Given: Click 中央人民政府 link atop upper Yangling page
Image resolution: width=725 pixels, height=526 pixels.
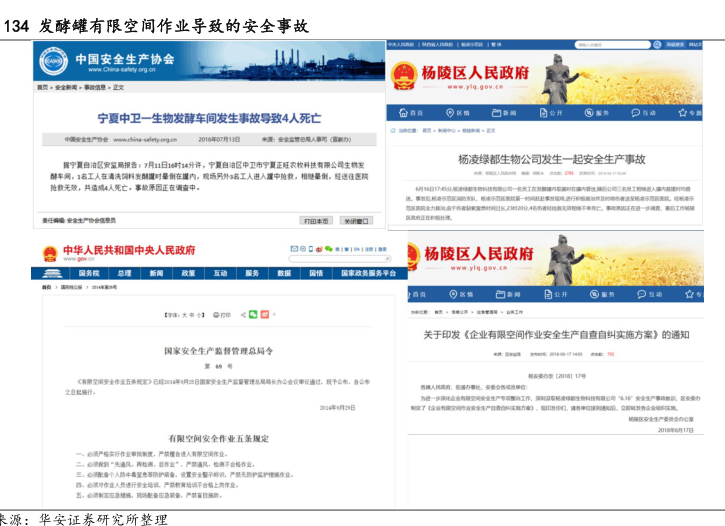Looking at the screenshot, I should pyautogui.click(x=401, y=45).
